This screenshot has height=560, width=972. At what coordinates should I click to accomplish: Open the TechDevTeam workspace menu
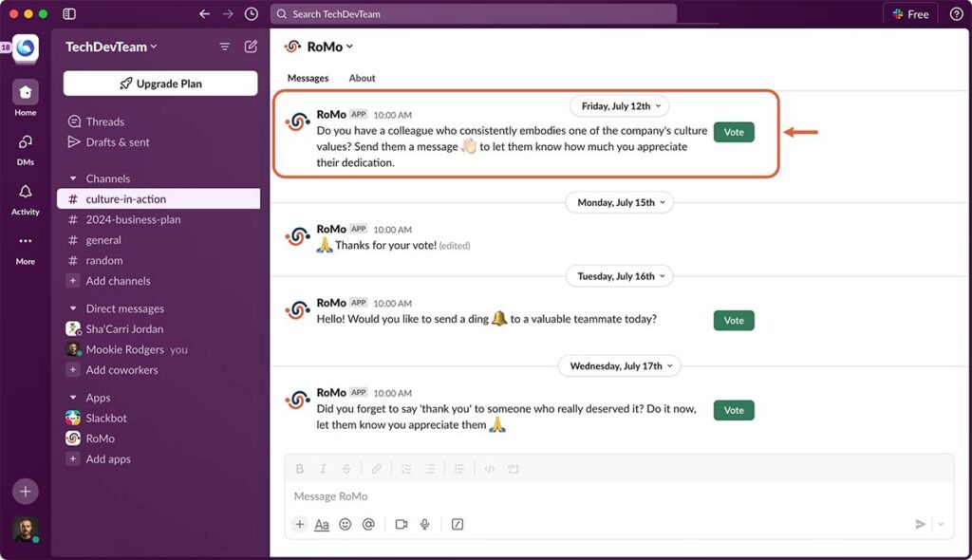pyautogui.click(x=111, y=47)
